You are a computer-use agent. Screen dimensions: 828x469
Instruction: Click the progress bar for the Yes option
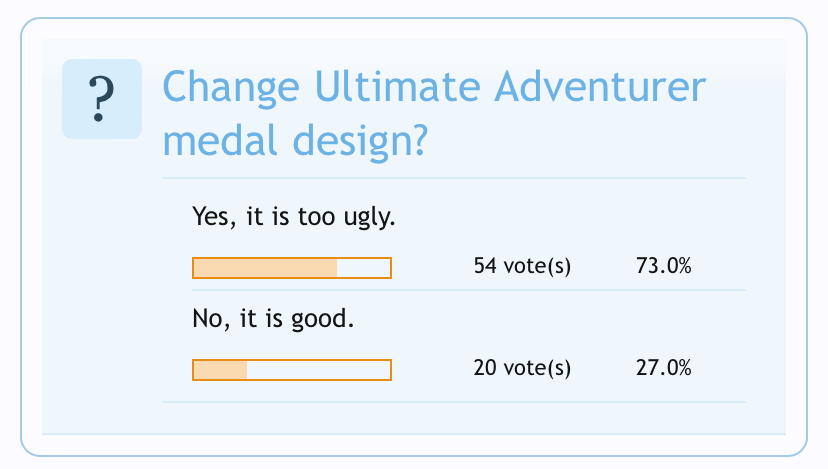click(x=291, y=268)
